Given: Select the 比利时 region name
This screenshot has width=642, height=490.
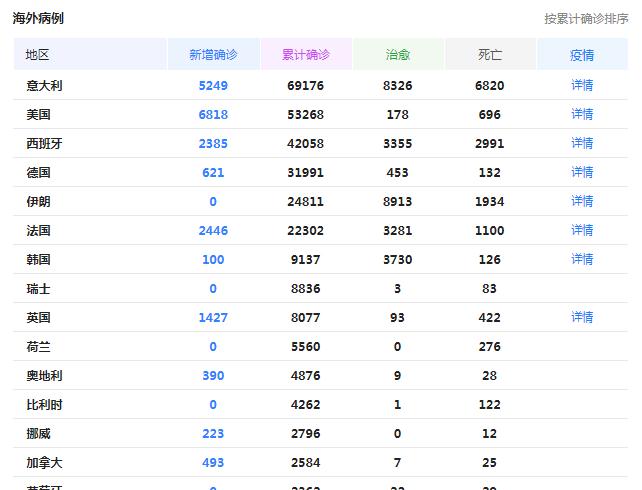Looking at the screenshot, I should coord(44,405).
